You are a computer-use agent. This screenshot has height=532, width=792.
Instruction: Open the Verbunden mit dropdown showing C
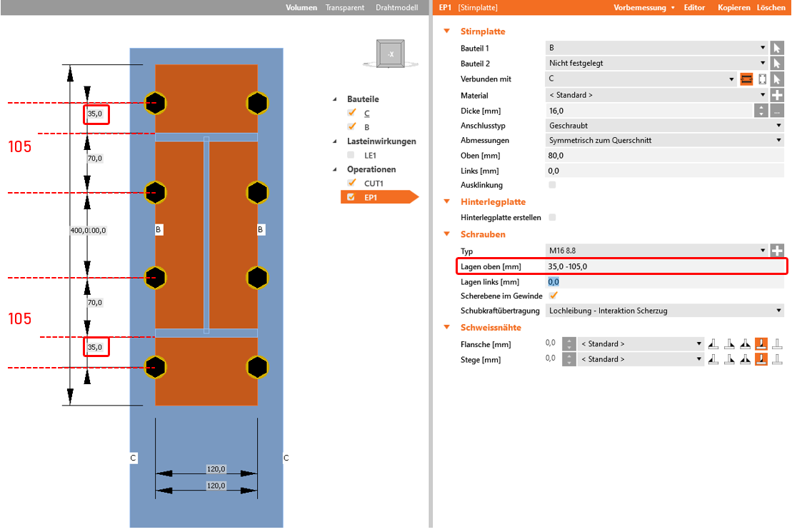click(x=641, y=79)
